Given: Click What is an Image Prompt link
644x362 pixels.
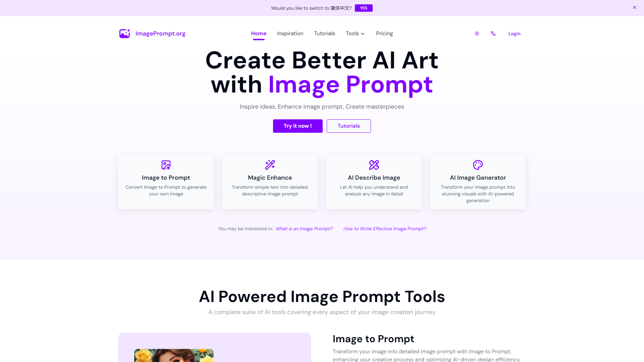Looking at the screenshot, I should (304, 229).
